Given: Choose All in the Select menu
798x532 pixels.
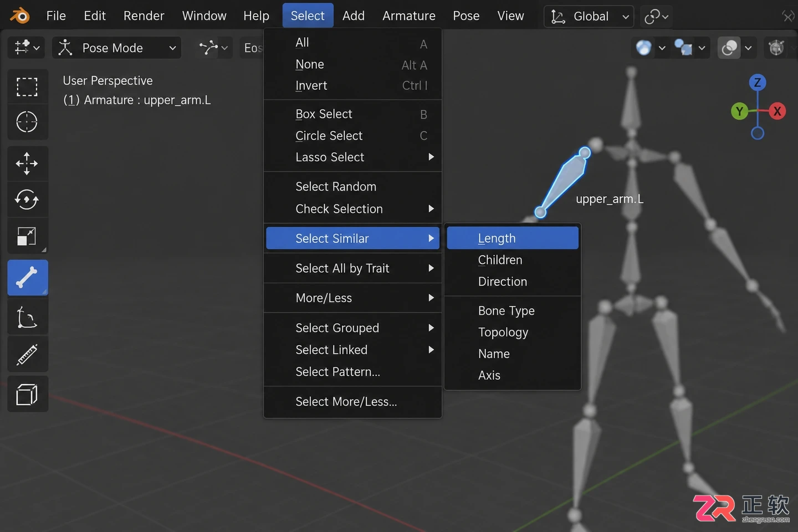Looking at the screenshot, I should (x=353, y=43).
